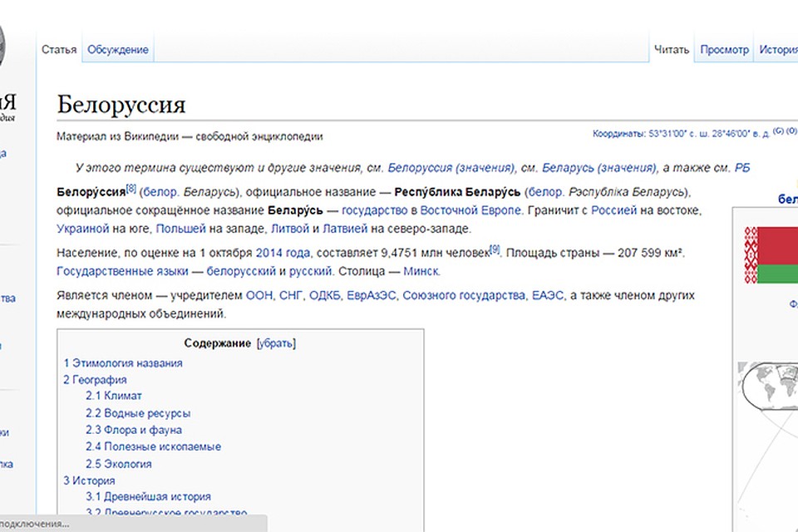Follow the Латвией link

pyautogui.click(x=345, y=229)
